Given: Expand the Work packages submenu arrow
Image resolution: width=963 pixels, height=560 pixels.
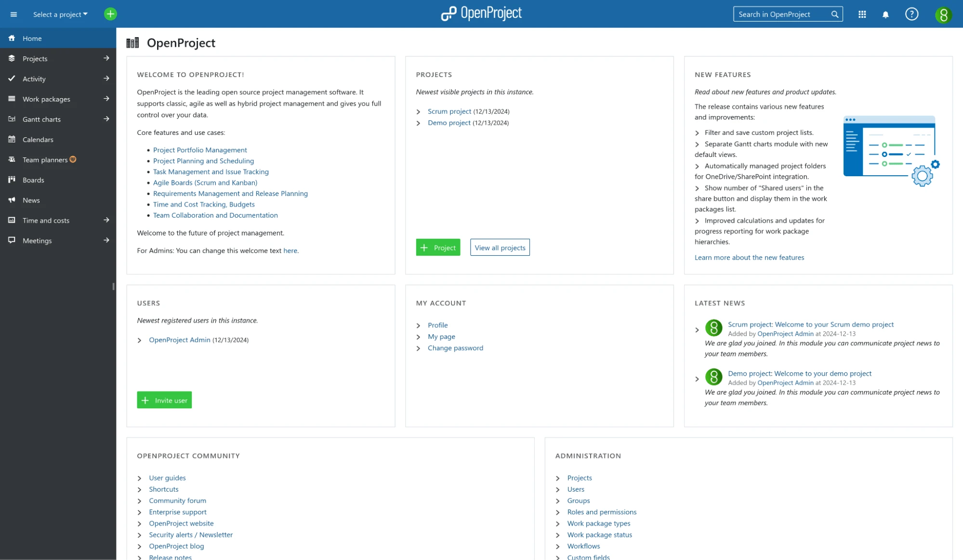Looking at the screenshot, I should pyautogui.click(x=106, y=99).
